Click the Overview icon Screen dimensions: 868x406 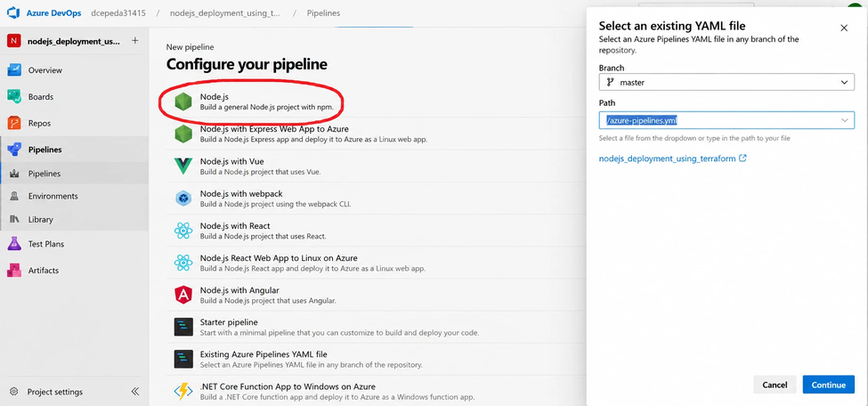14,70
